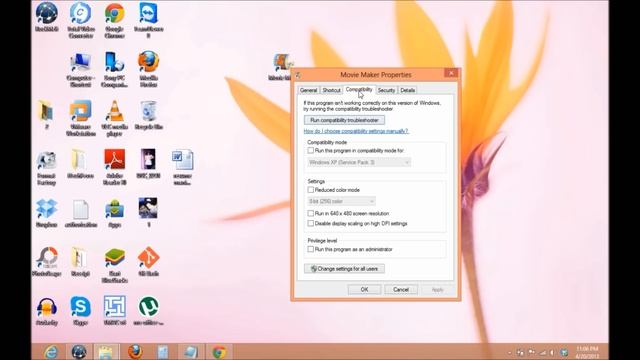Open uTorrent desktop shortcut
640x360 pixels.
(x=148, y=311)
